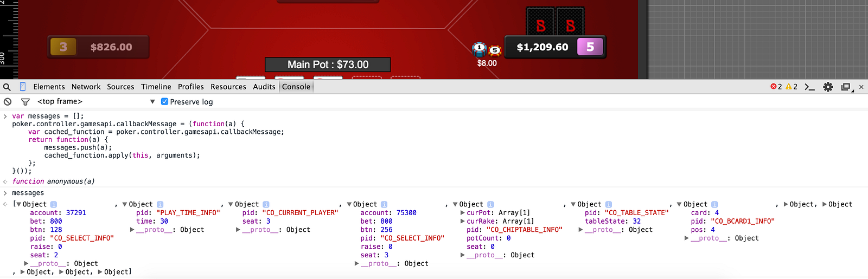This screenshot has height=279, width=868.
Task: Open the Network tab
Action: pyautogui.click(x=86, y=87)
